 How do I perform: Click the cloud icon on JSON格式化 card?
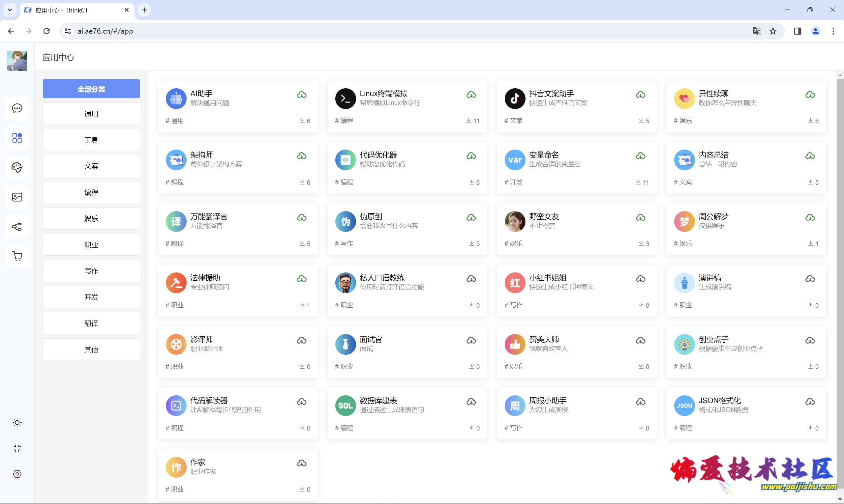coord(810,402)
